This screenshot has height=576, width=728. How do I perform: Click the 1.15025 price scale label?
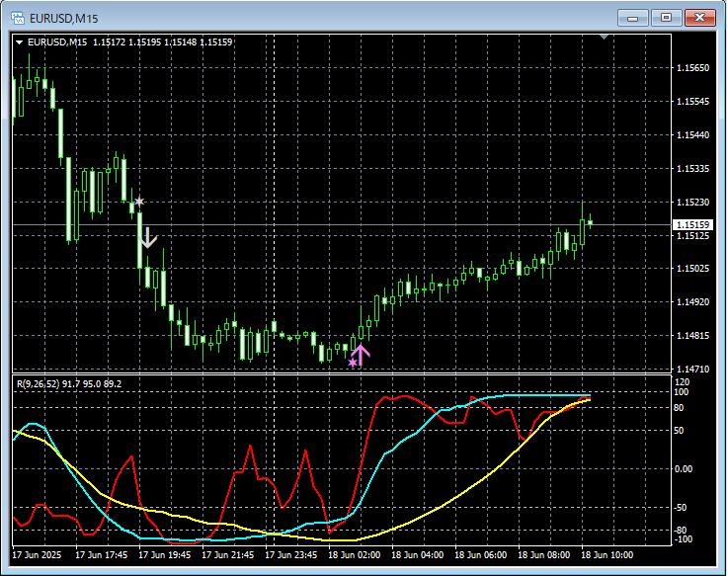pos(693,269)
